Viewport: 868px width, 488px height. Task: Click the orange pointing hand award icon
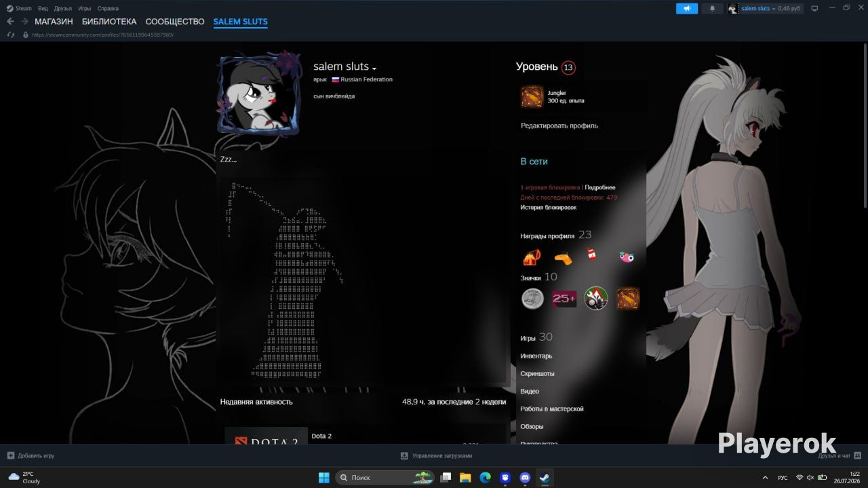[563, 257]
